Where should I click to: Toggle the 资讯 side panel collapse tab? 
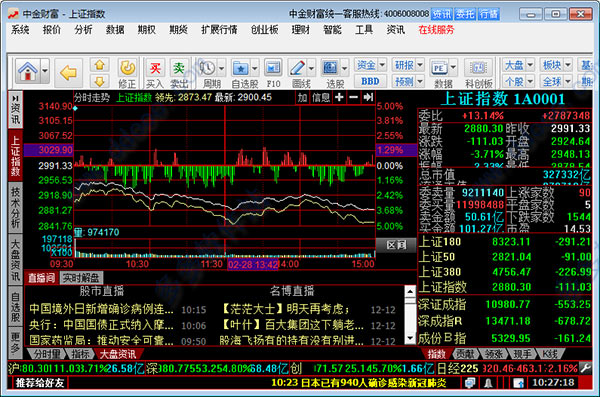click(x=15, y=109)
